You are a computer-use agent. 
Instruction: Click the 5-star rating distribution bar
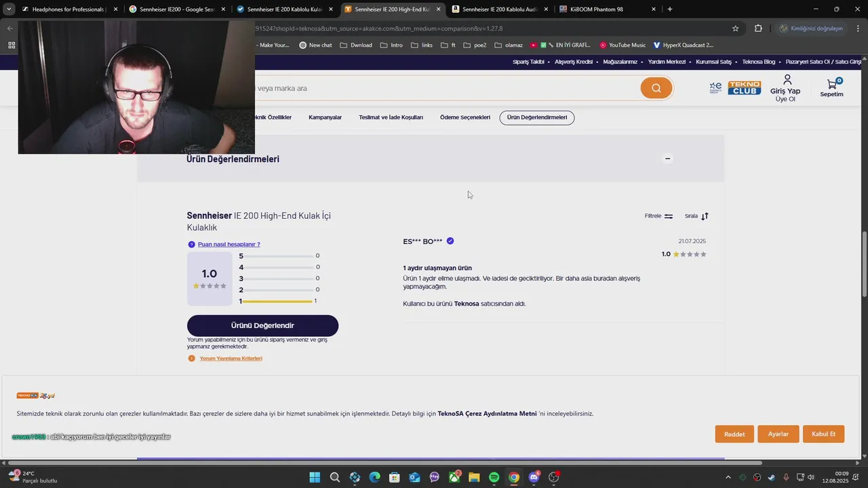point(279,256)
